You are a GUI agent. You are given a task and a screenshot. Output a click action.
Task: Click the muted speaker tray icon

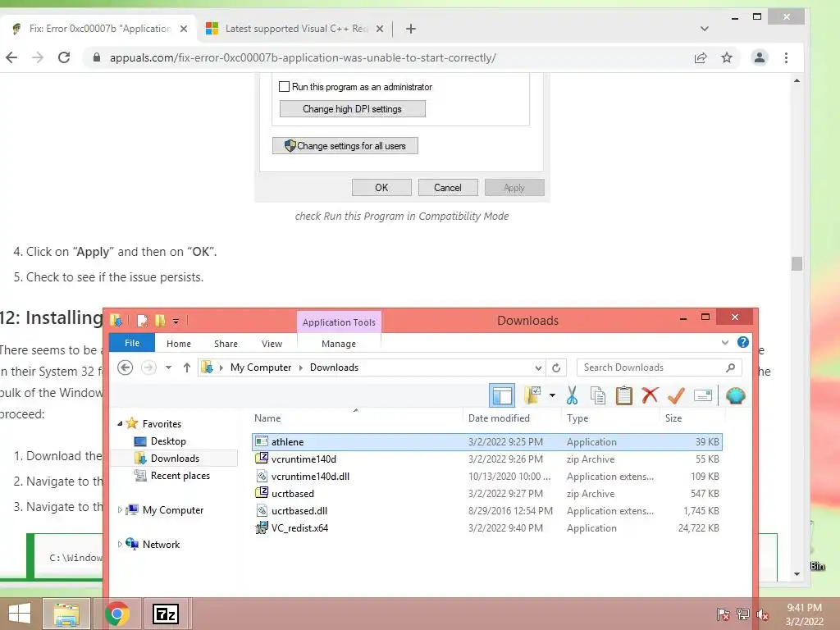(x=762, y=614)
